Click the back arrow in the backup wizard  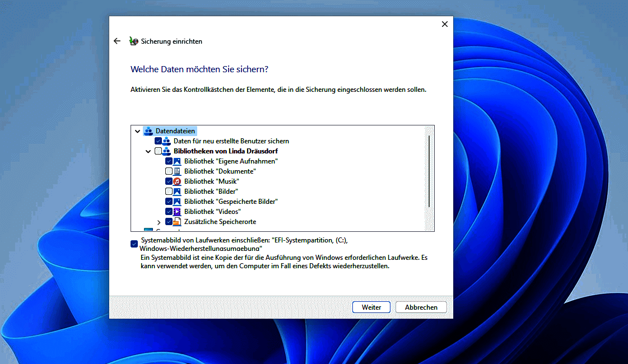117,41
